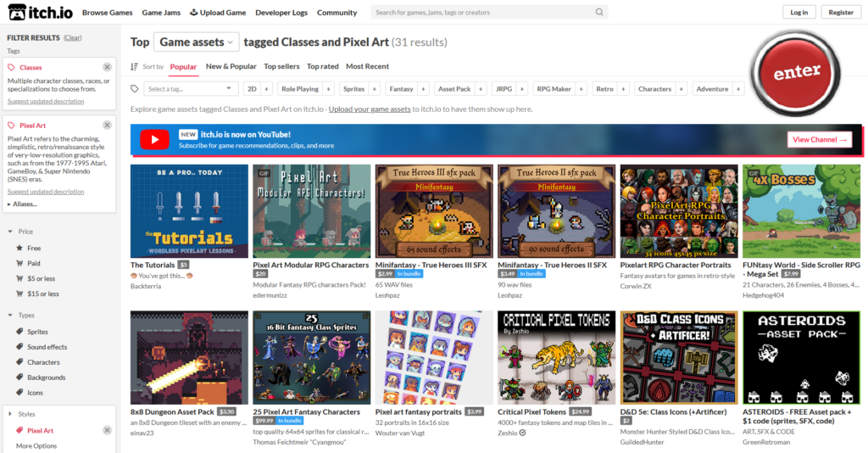Screen dimensions: 868x453
Task: Sort by Most Recent
Action: 368,66
